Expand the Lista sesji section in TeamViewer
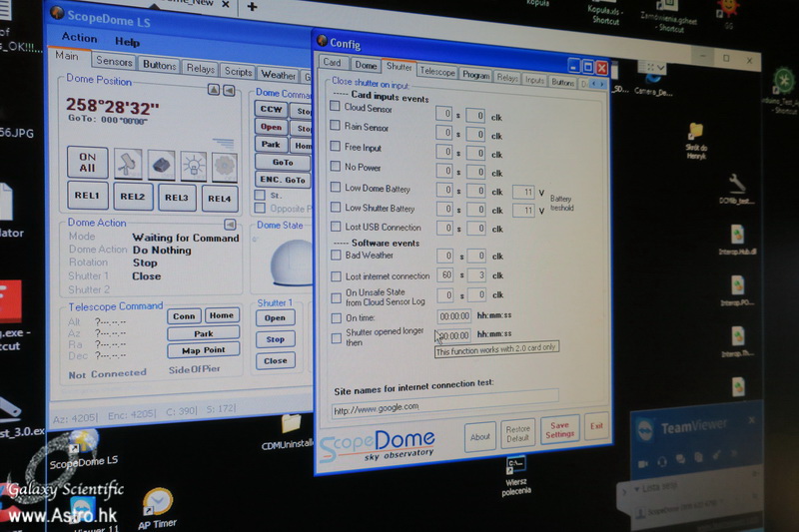This screenshot has width=799, height=532. click(x=627, y=491)
